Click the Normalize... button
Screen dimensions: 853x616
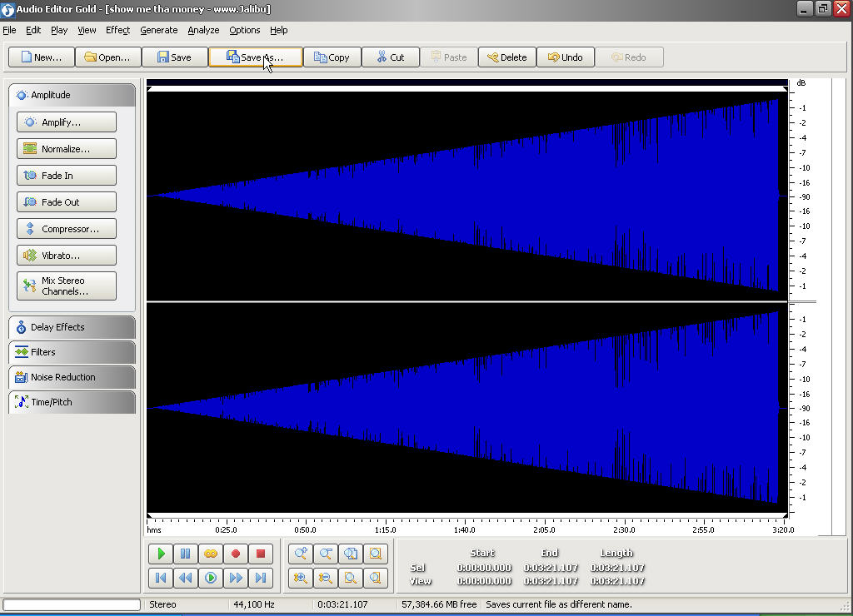(x=67, y=149)
